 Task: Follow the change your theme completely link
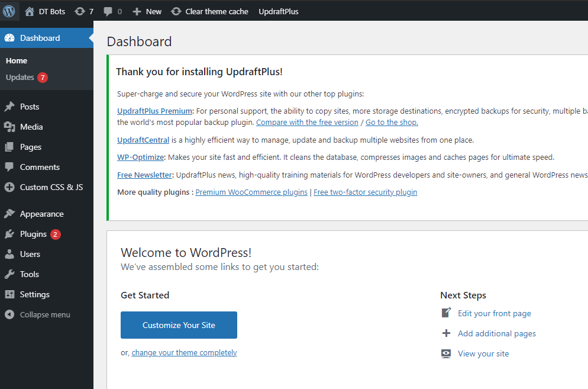[x=184, y=352]
